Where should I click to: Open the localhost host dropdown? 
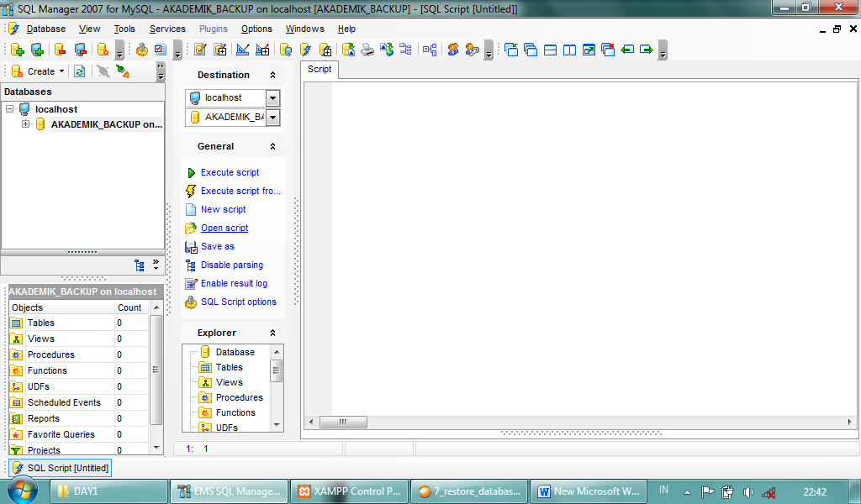pyautogui.click(x=273, y=98)
